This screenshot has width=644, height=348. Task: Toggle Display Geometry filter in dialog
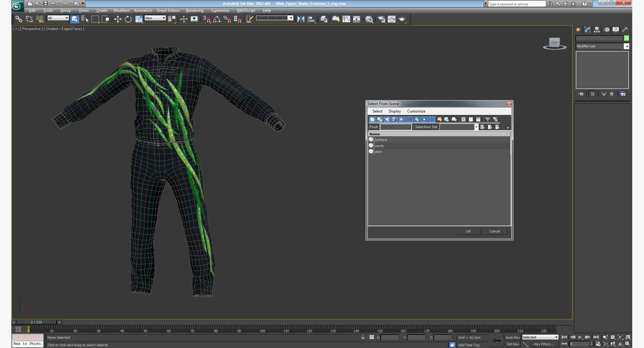point(372,119)
